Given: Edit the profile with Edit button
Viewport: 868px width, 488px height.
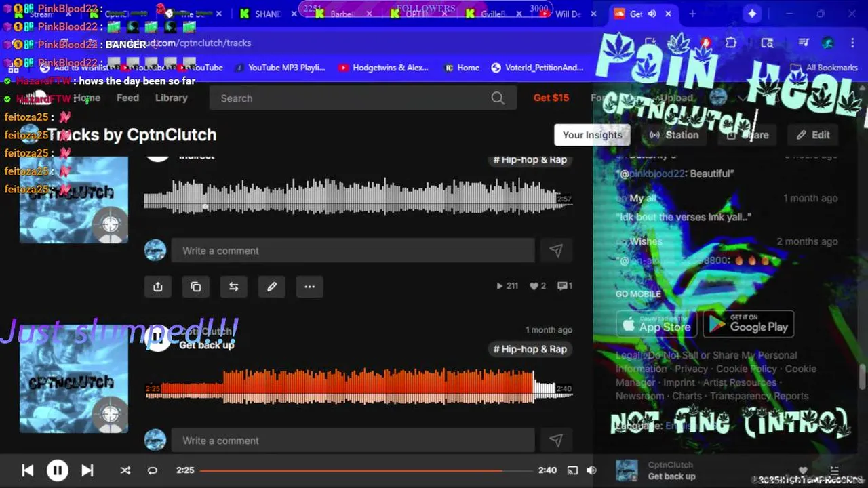Looking at the screenshot, I should click(813, 135).
